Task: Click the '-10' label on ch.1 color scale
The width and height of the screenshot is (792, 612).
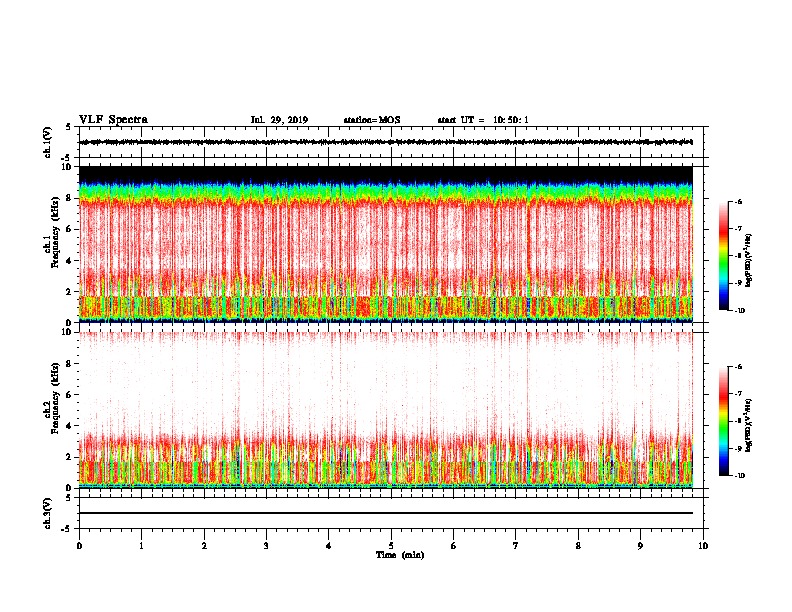Action: [739, 311]
